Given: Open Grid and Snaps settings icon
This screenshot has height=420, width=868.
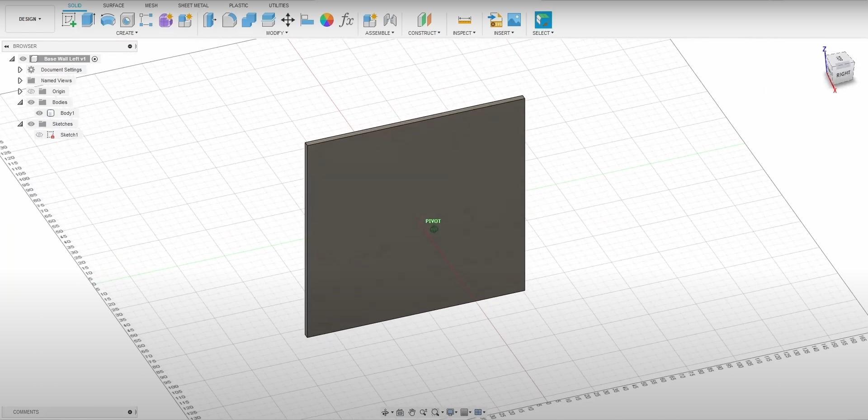Looking at the screenshot, I should point(464,412).
